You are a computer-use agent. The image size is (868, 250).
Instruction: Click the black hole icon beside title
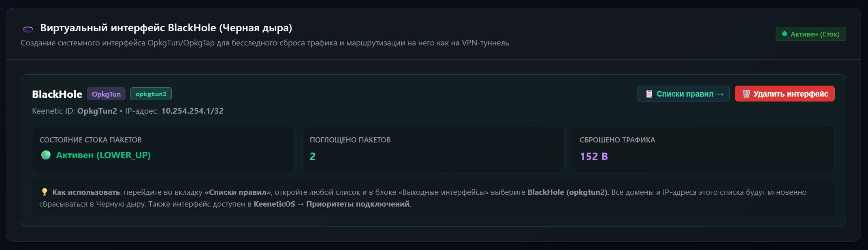28,29
